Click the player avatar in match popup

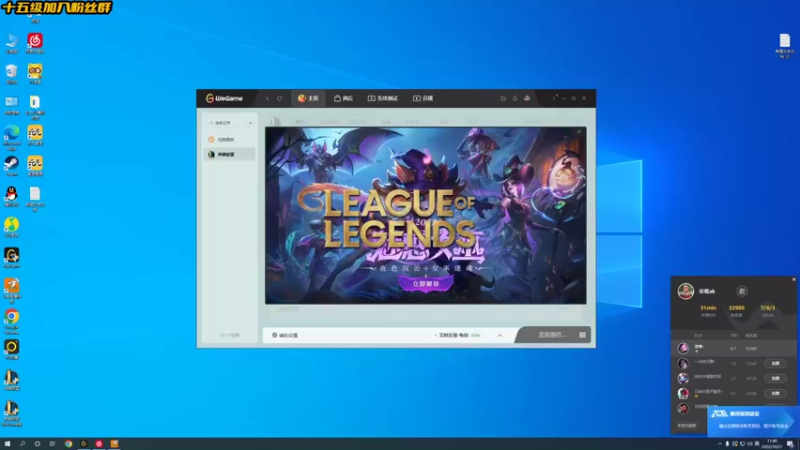pos(686,291)
